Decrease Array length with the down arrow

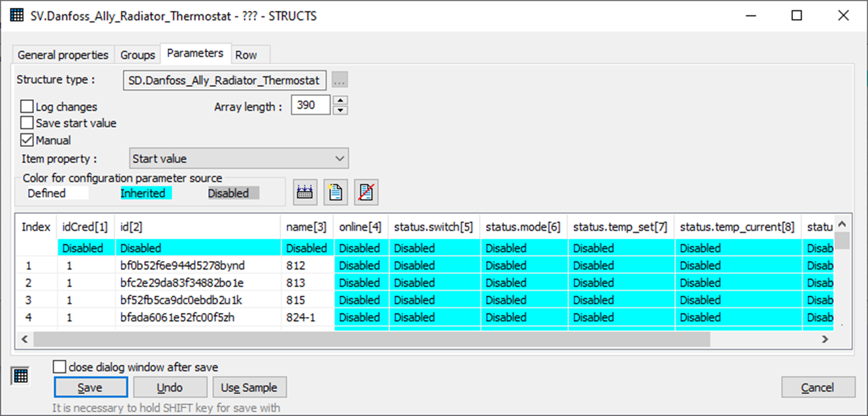pos(341,110)
